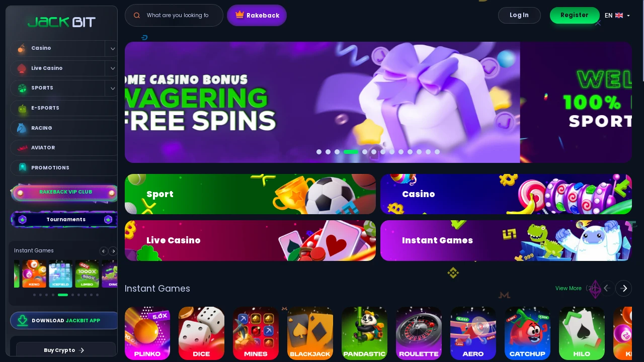
Task: Select the Blackjack game icon
Action: [x=310, y=333]
